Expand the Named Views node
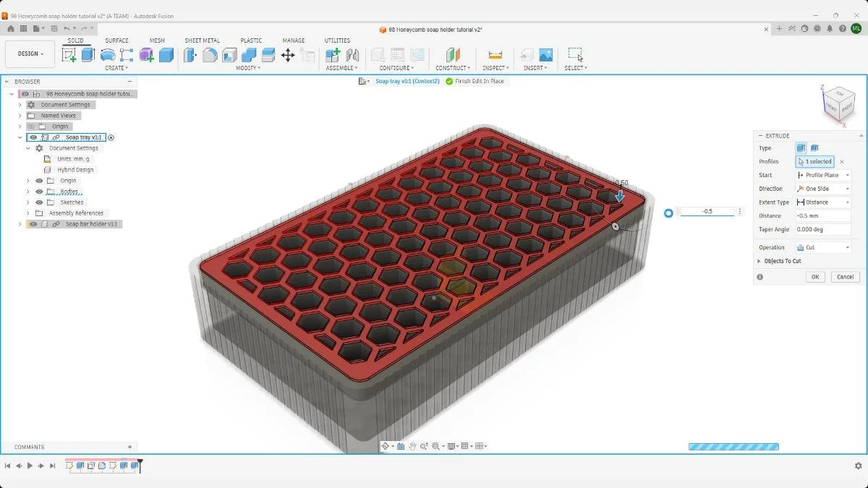This screenshot has width=868, height=488. 20,116
